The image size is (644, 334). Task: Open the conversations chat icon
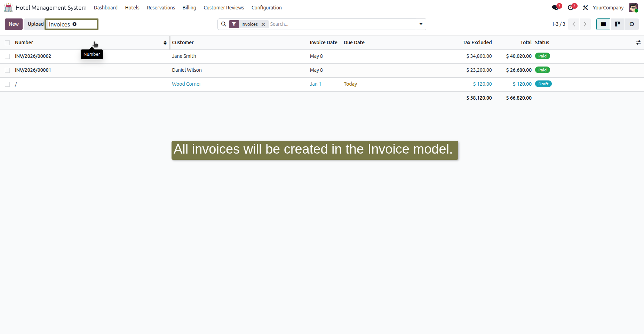pos(555,8)
